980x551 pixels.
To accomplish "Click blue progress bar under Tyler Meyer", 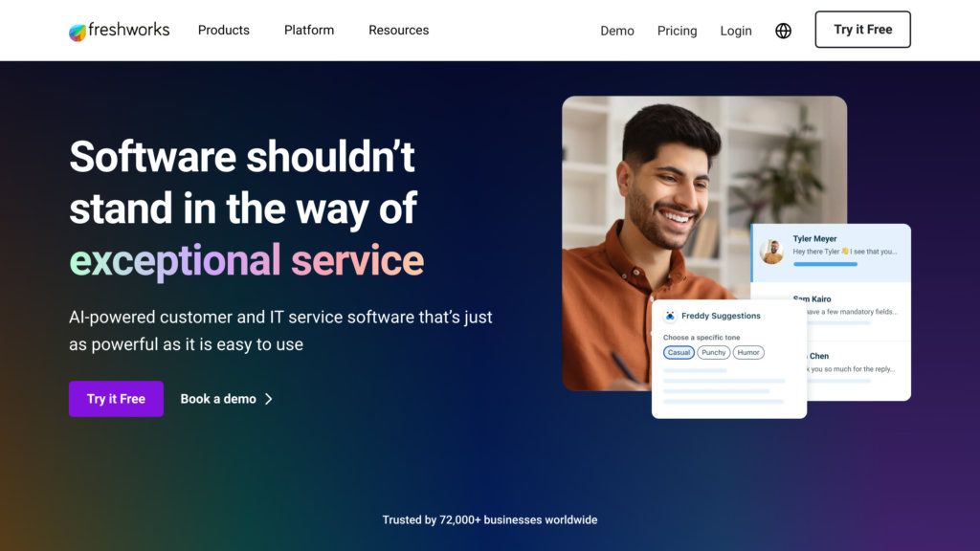I will tap(825, 264).
